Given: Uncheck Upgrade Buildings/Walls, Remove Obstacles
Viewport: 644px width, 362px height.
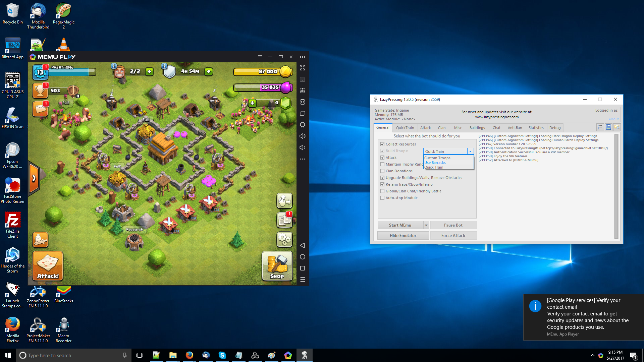Looking at the screenshot, I should click(382, 178).
